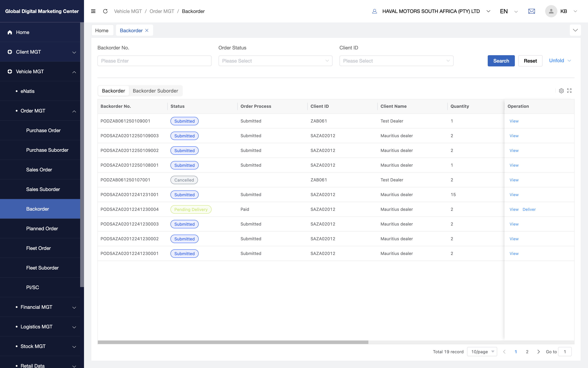Open Sales Suborder in sidebar
The height and width of the screenshot is (368, 588).
pos(43,189)
